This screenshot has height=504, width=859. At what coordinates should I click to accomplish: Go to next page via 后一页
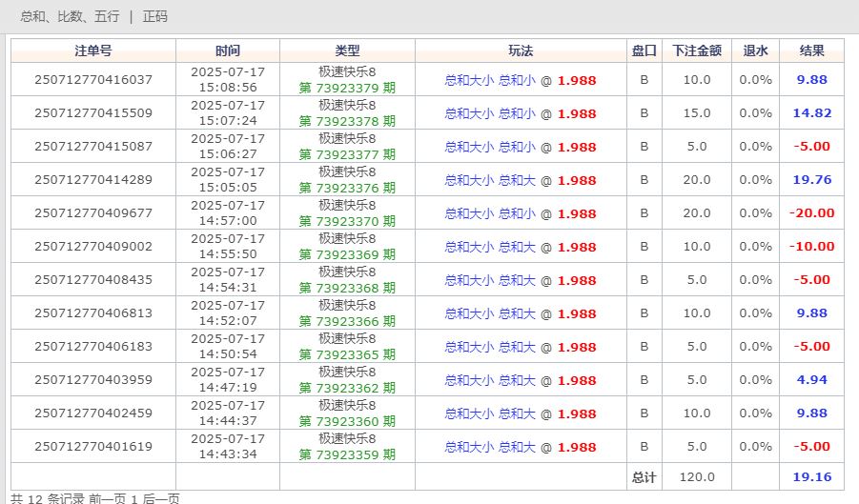pyautogui.click(x=160, y=498)
